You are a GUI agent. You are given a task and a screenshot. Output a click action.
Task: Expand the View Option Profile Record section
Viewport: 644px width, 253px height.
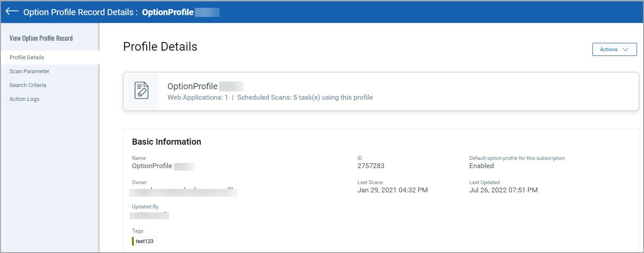(41, 38)
